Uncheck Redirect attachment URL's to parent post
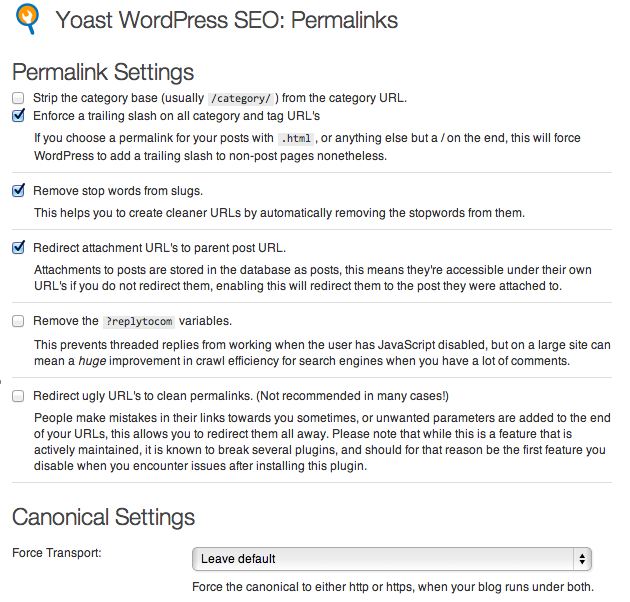This screenshot has width=630, height=602. click(18, 248)
